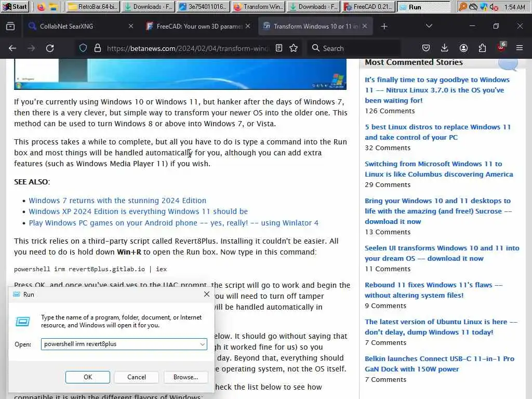Open the Firefox account icon

[463, 48]
